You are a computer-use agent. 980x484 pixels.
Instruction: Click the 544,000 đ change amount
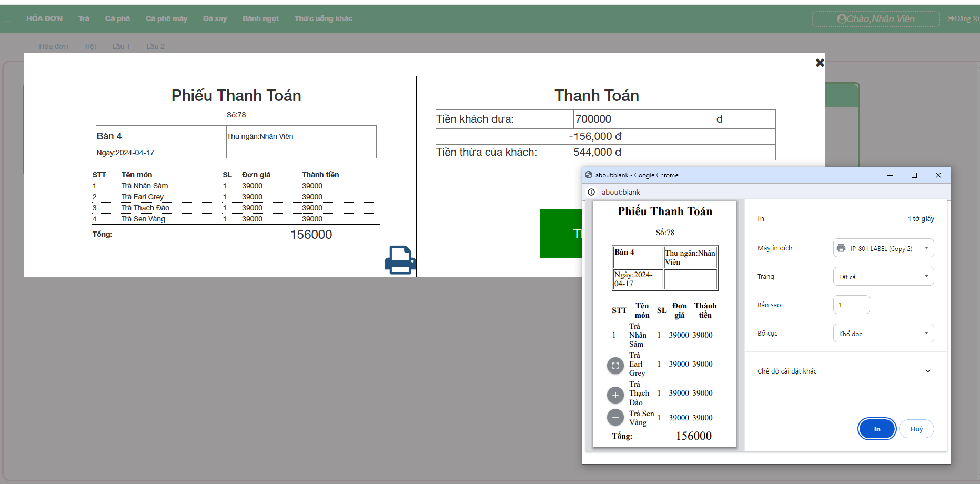pyautogui.click(x=597, y=152)
